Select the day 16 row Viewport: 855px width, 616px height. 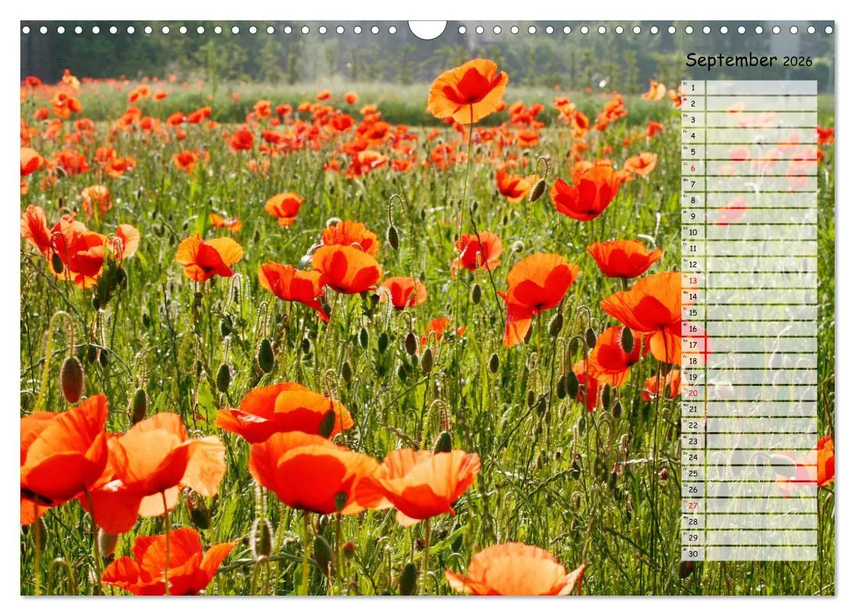[x=749, y=328]
